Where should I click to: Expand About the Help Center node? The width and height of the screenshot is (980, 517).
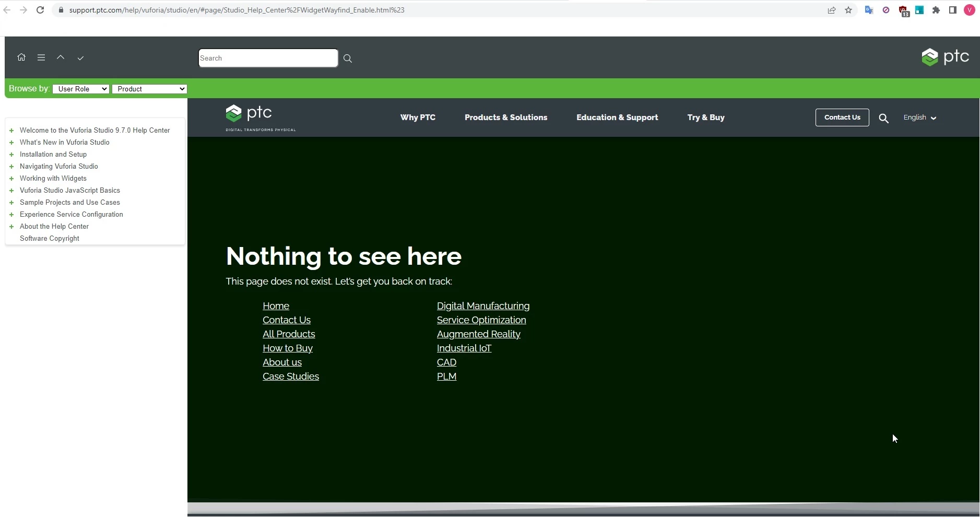[x=11, y=227]
